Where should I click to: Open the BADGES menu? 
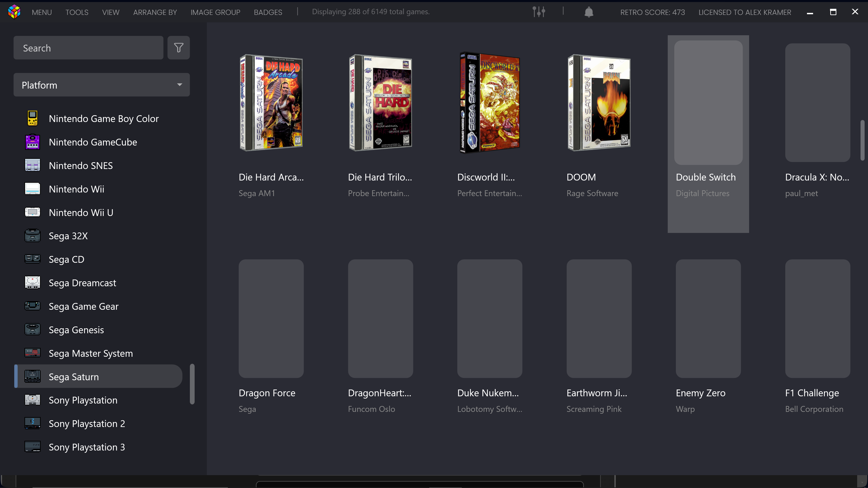(268, 12)
